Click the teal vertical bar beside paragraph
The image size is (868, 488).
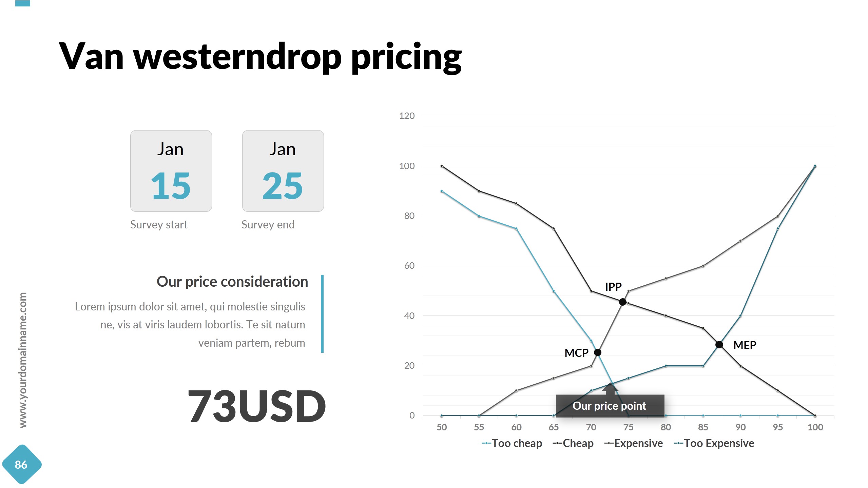point(322,313)
